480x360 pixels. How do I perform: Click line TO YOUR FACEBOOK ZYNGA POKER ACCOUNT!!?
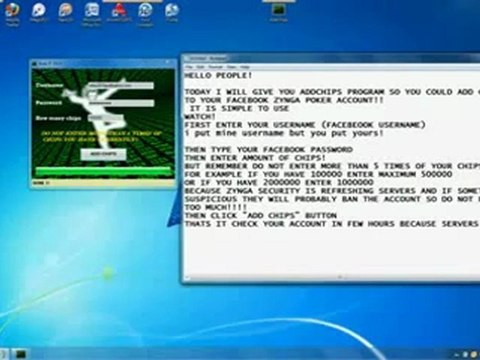(284, 100)
